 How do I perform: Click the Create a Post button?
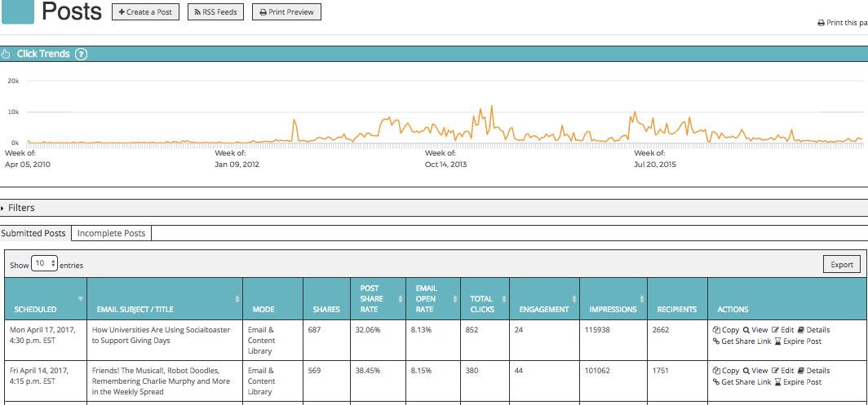pyautogui.click(x=145, y=12)
